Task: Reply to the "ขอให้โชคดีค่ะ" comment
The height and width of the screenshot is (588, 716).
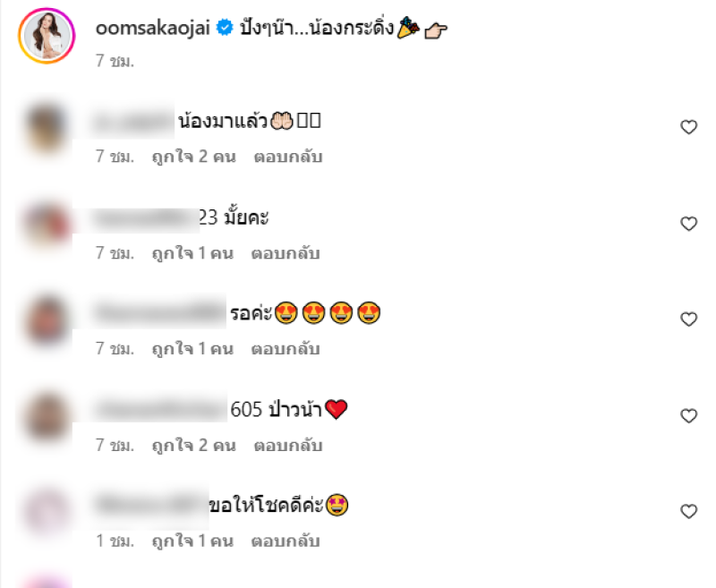Action: tap(286, 541)
